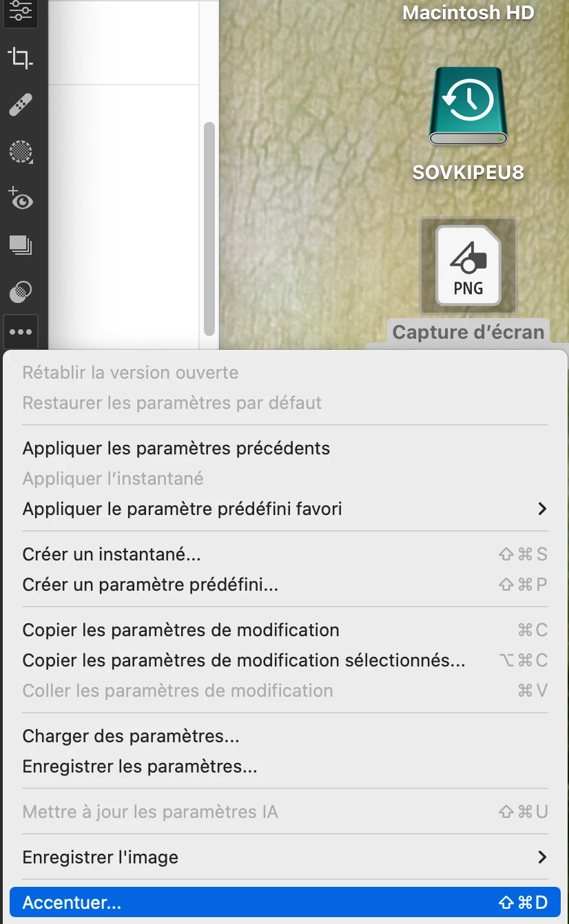This screenshot has width=569, height=924.
Task: Open the Snapshots stacked-squares icon
Action: coord(21,244)
